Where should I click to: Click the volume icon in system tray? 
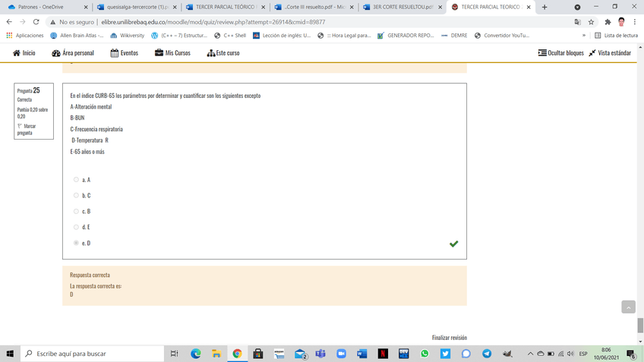pos(570,354)
